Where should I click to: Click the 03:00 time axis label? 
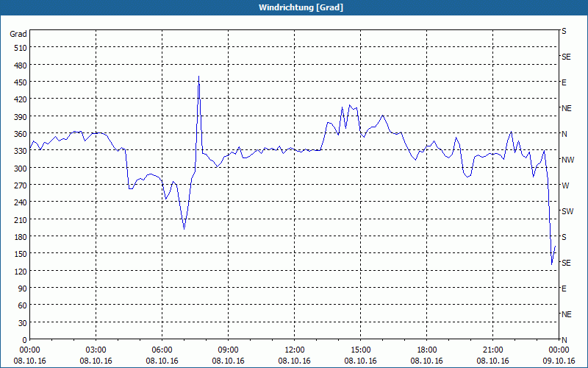point(96,350)
